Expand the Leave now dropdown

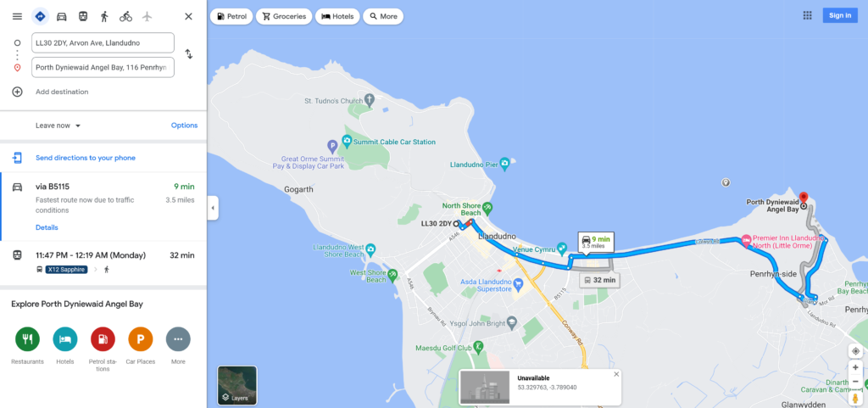pos(58,126)
